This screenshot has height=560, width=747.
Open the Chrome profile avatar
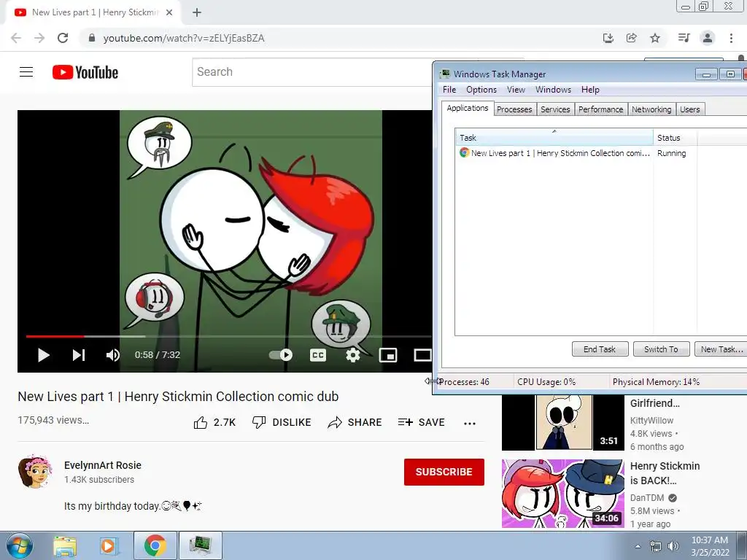click(708, 38)
